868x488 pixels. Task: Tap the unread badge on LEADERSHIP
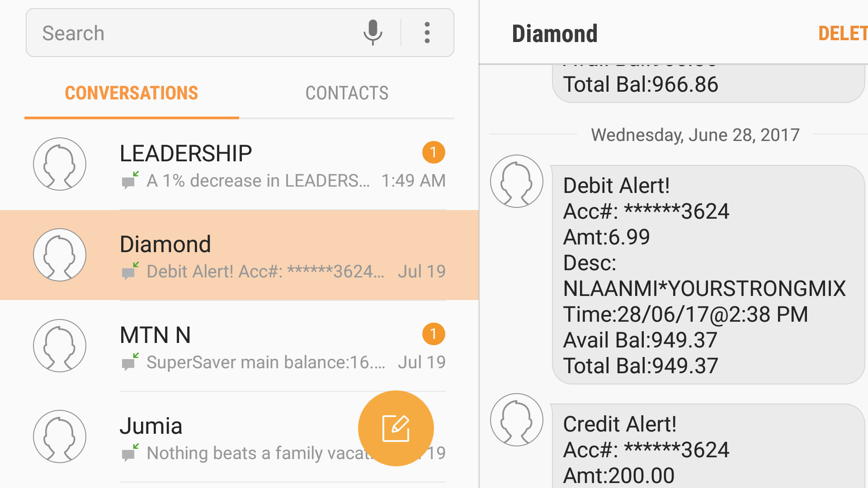(x=433, y=153)
